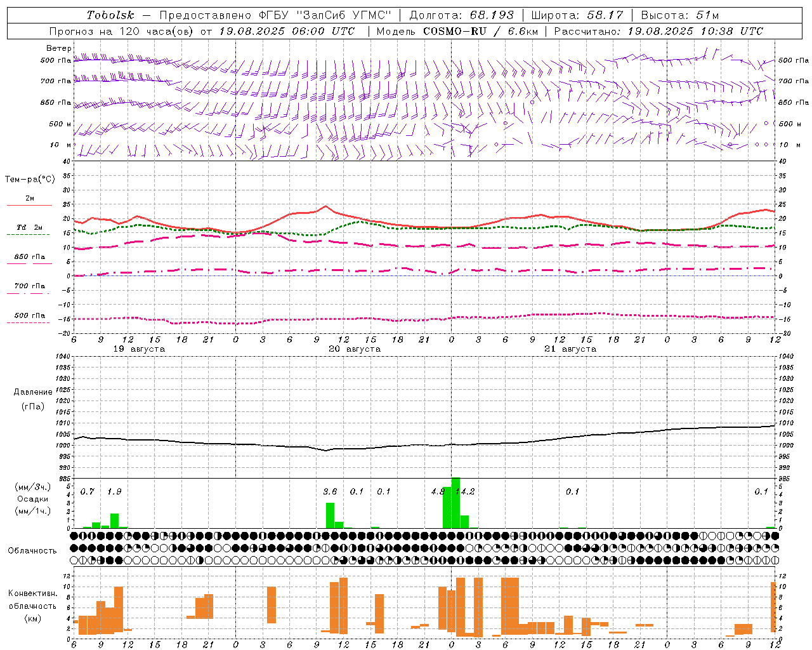Click the "Осадки" precipitation label
This screenshot has width=812, height=650.
[x=32, y=499]
